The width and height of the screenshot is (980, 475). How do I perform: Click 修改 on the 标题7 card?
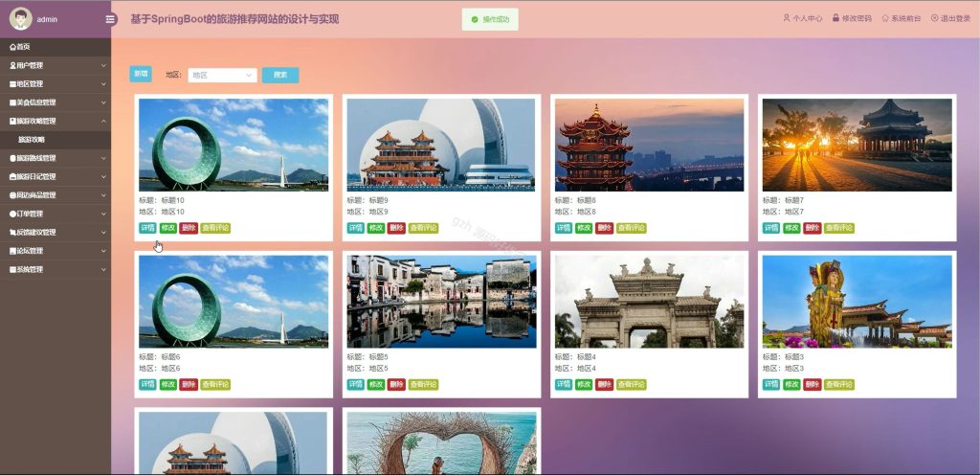click(791, 228)
